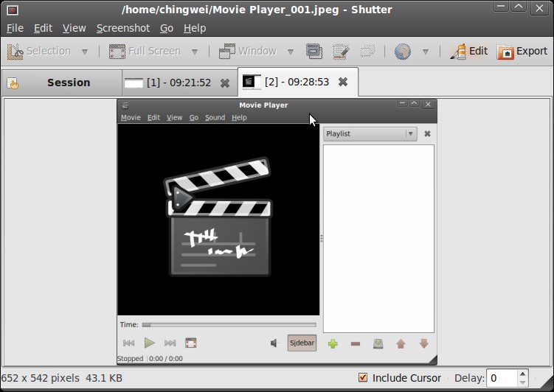The height and width of the screenshot is (392, 554).
Task: Click the capture menu icon
Action: click(x=341, y=52)
